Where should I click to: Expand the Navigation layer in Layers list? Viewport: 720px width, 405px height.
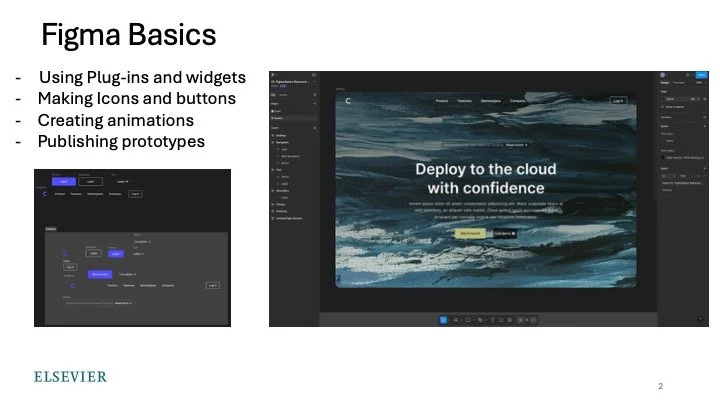pyautogui.click(x=273, y=142)
